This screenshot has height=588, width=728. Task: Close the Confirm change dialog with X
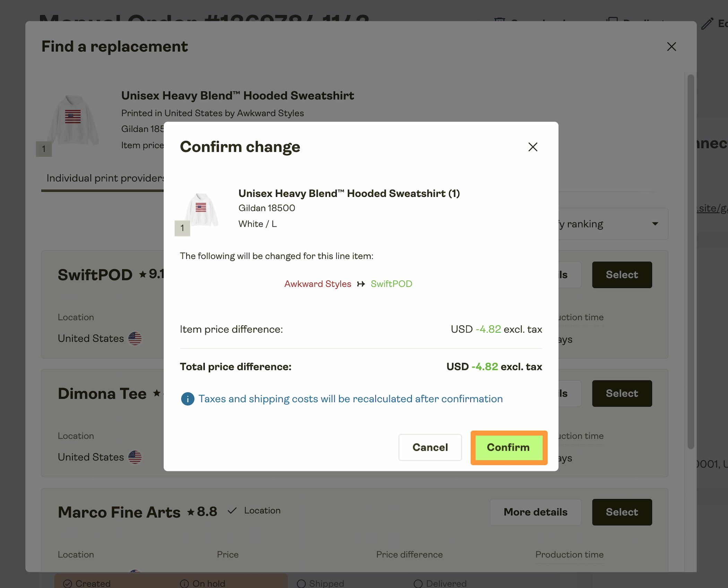point(533,147)
